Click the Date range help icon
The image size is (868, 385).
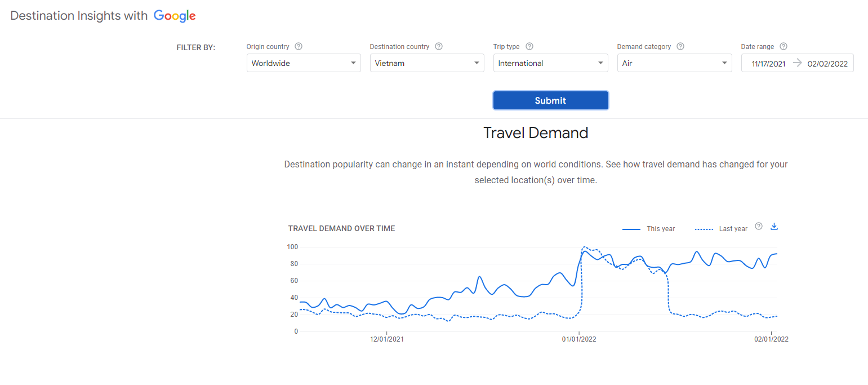point(784,47)
